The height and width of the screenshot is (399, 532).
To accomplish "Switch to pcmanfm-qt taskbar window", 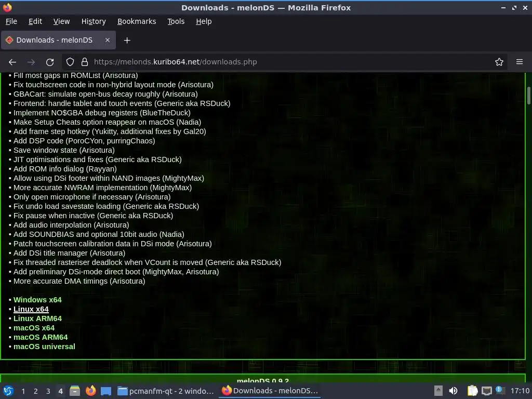I will click(x=166, y=391).
